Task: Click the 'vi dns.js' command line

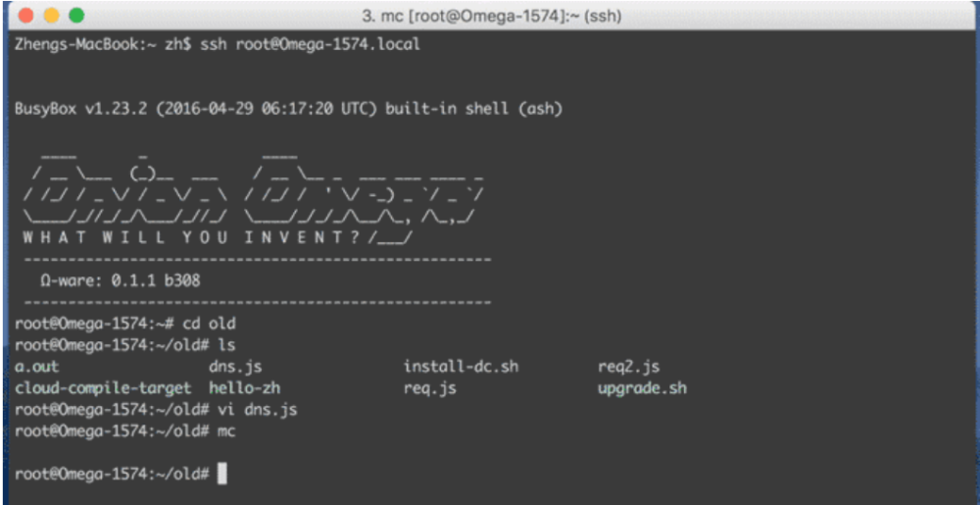Action: [156, 410]
